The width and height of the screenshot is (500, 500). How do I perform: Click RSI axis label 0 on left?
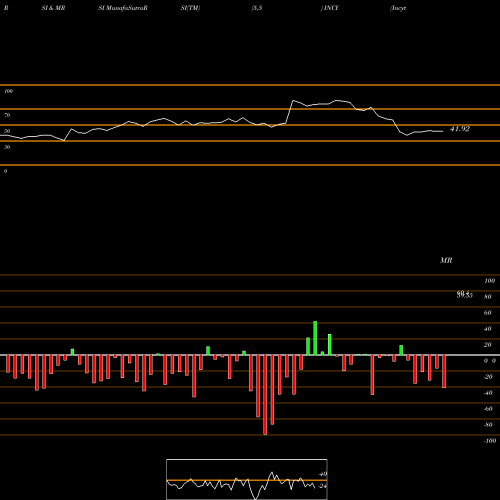(5, 171)
